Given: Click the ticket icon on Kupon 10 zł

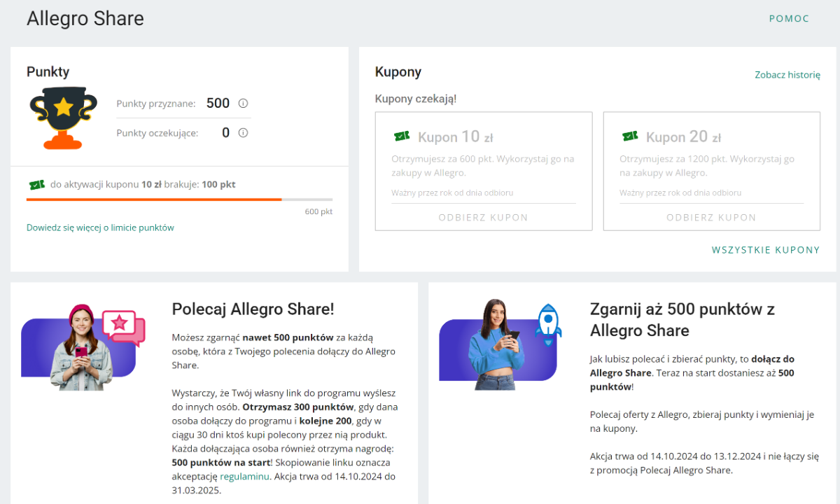Looking at the screenshot, I should tap(402, 136).
